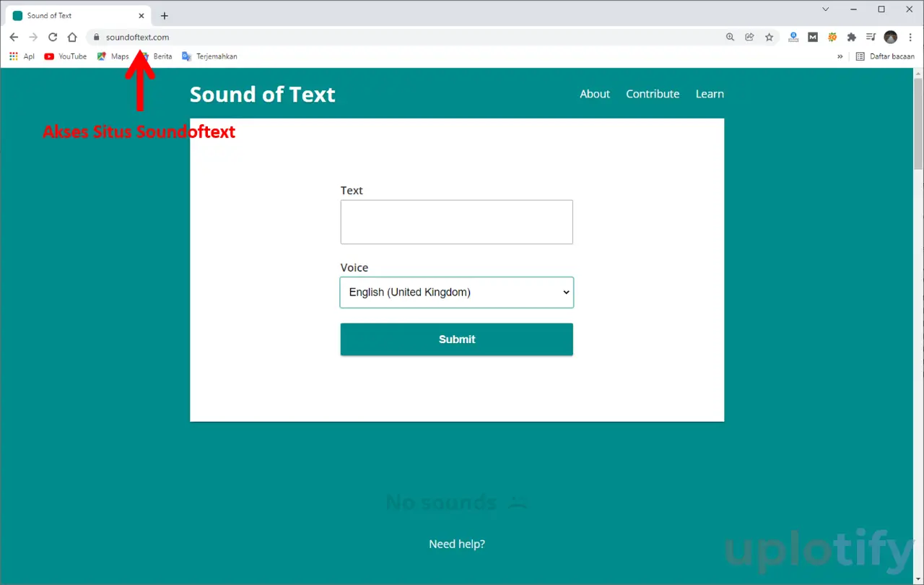Open the Chrome profile avatar
Viewport: 924px width, 585px height.
point(891,37)
